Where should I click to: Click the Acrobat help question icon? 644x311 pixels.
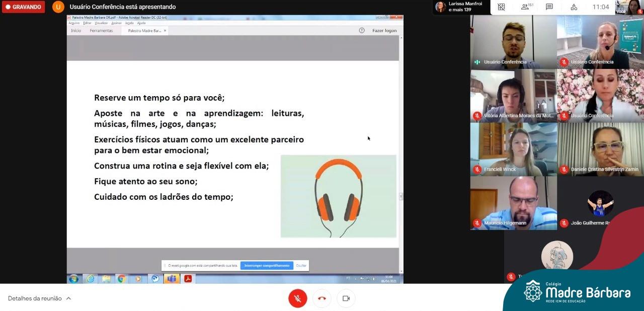361,31
